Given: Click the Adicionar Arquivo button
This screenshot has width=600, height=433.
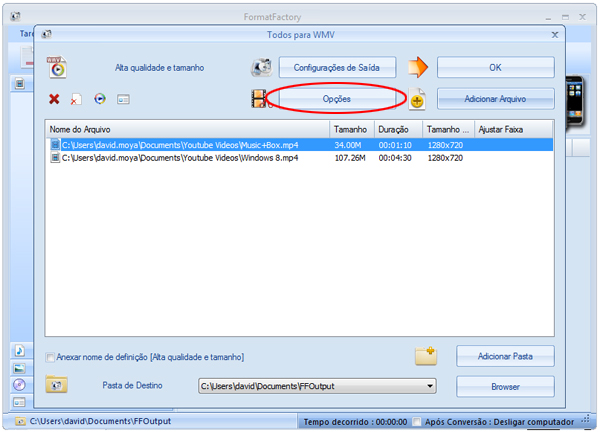Looking at the screenshot, I should [x=495, y=98].
